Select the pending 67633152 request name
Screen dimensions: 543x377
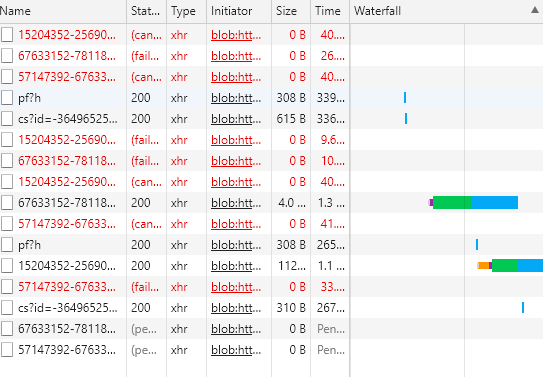[67, 329]
